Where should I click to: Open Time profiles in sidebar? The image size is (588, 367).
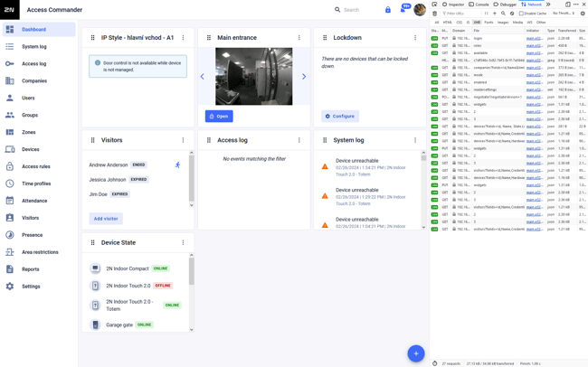pos(39,183)
